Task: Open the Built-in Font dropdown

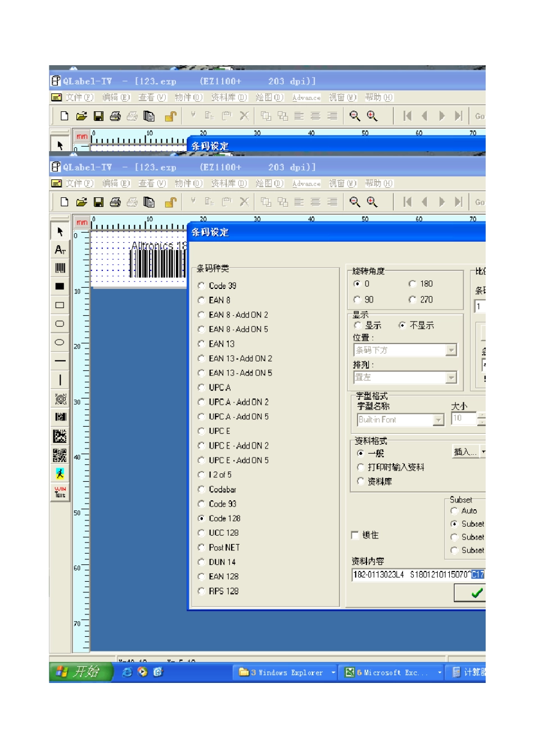Action: click(x=438, y=420)
